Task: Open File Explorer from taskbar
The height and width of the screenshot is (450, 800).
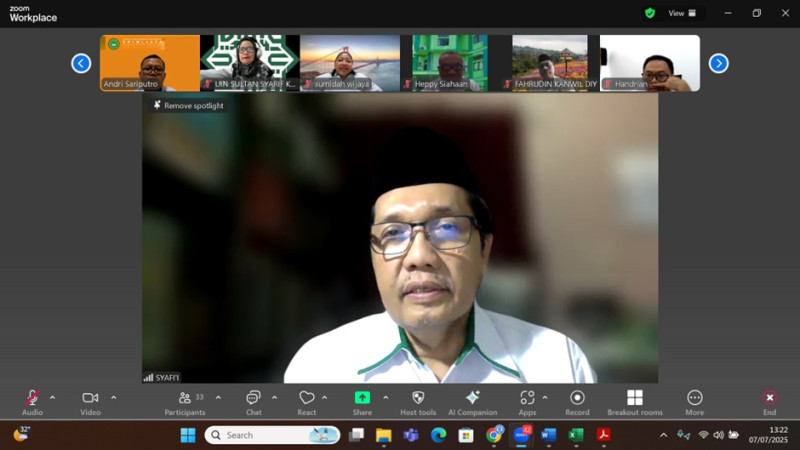Action: (x=383, y=435)
